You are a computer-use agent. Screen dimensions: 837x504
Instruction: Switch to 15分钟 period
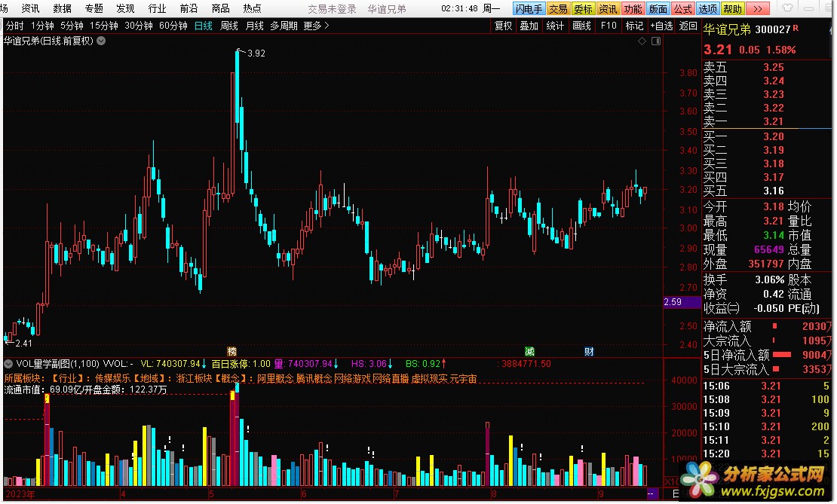(x=103, y=26)
